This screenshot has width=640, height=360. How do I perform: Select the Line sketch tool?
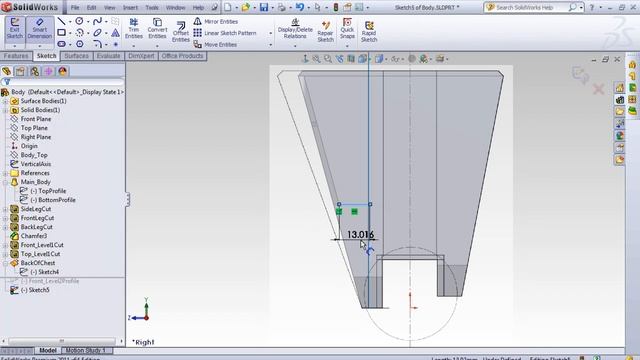pyautogui.click(x=61, y=21)
